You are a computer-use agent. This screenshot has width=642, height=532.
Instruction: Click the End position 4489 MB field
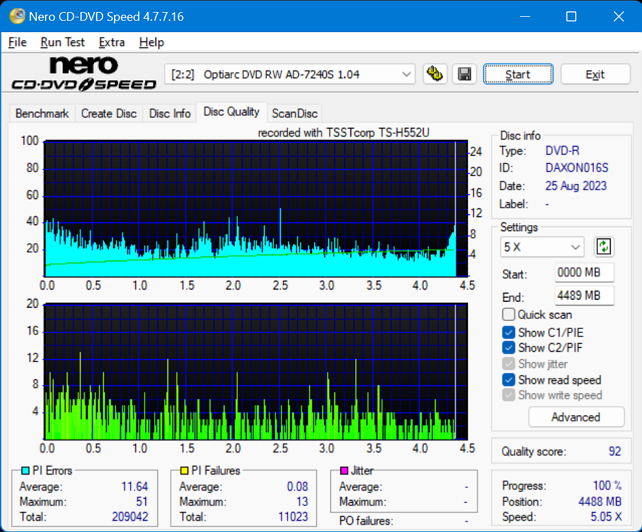pyautogui.click(x=584, y=295)
